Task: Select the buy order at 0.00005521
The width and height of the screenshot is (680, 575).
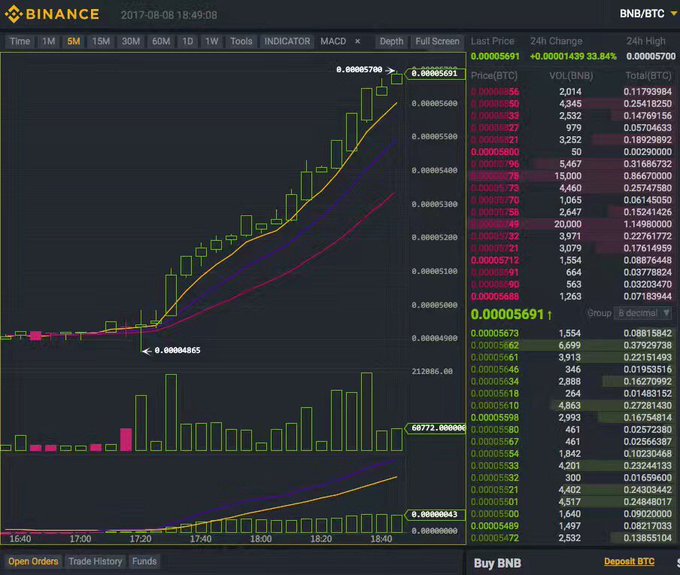Action: [x=571, y=490]
